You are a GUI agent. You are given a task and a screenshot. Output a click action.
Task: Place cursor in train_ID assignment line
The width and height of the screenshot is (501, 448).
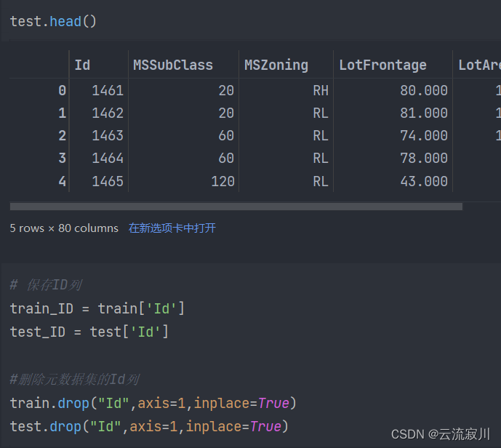97,308
